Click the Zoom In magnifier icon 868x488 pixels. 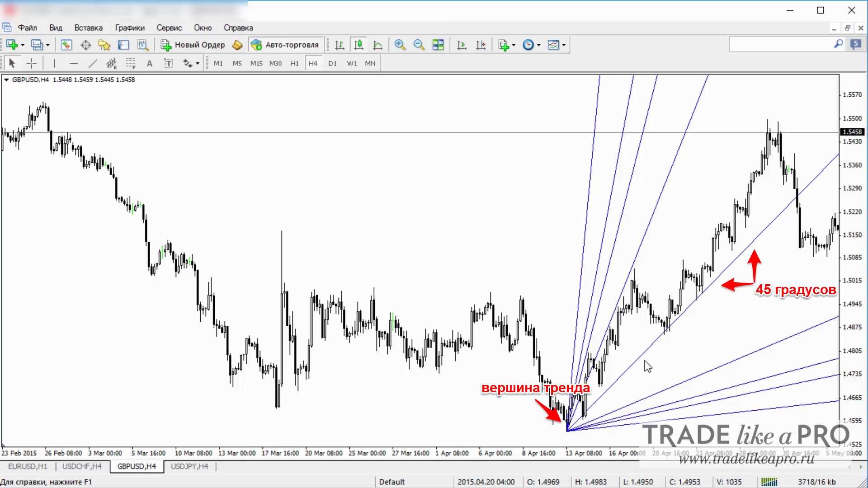[x=400, y=45]
